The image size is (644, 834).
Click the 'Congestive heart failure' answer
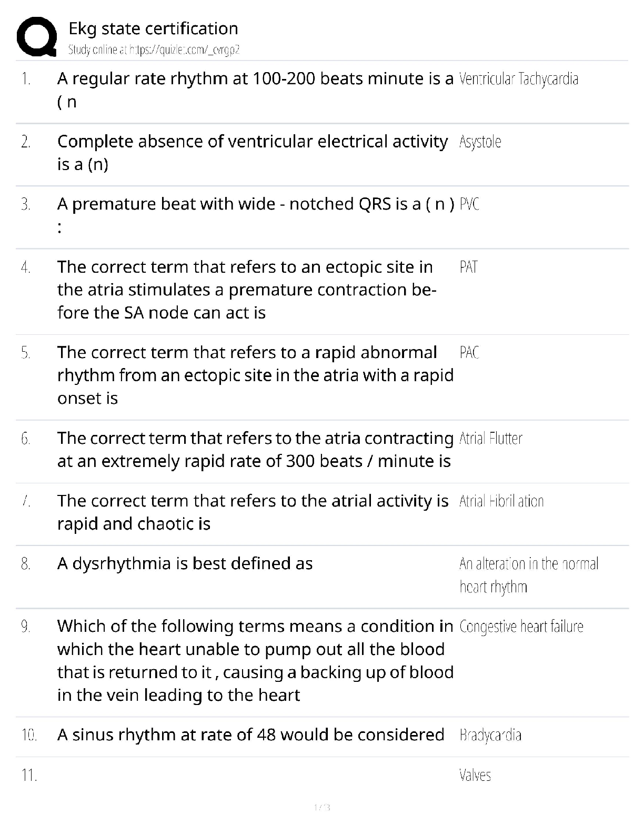(521, 627)
